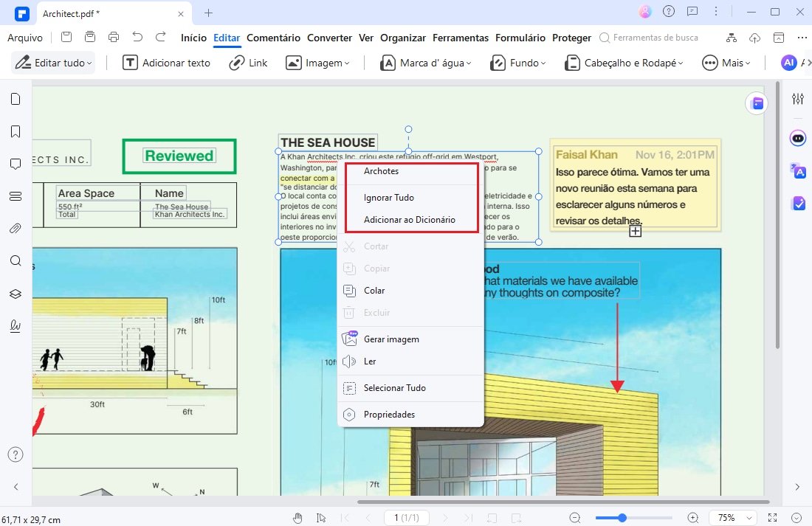The image size is (812, 526).
Task: Click the green Reviewed stamp
Action: click(179, 156)
